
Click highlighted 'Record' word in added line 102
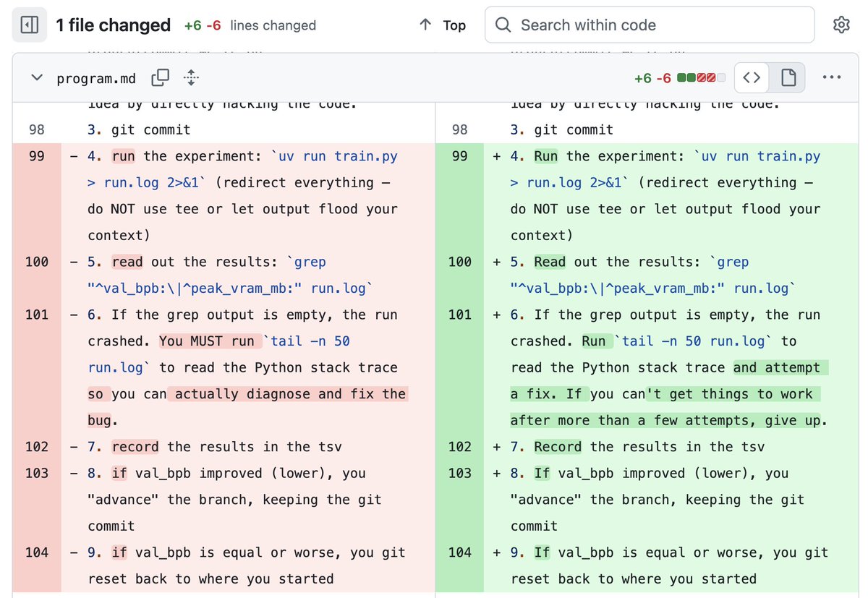pyautogui.click(x=558, y=447)
